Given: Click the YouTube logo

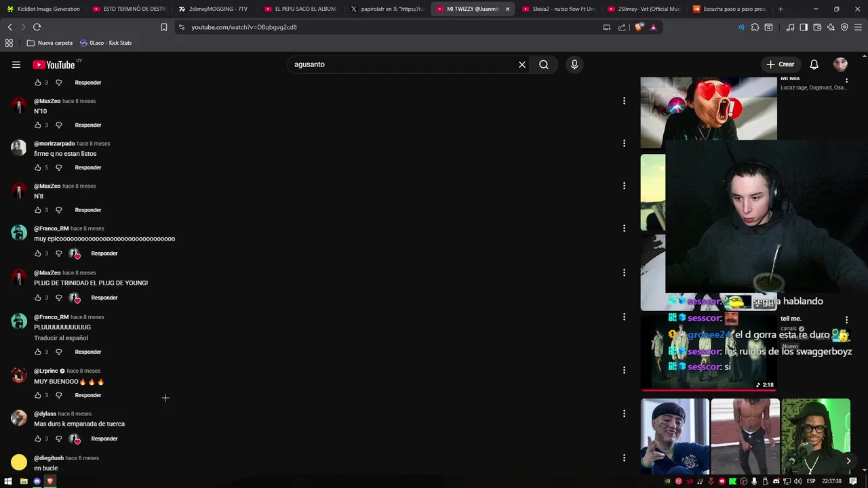Looking at the screenshot, I should coord(54,64).
